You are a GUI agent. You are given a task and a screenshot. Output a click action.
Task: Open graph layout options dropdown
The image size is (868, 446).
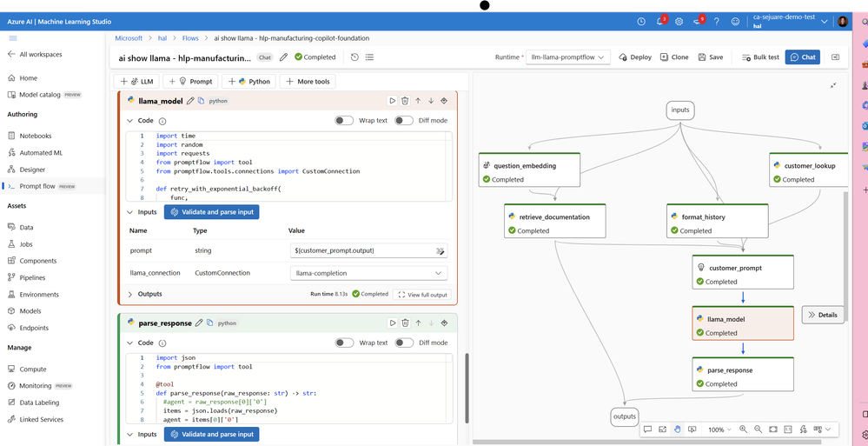[821, 429]
